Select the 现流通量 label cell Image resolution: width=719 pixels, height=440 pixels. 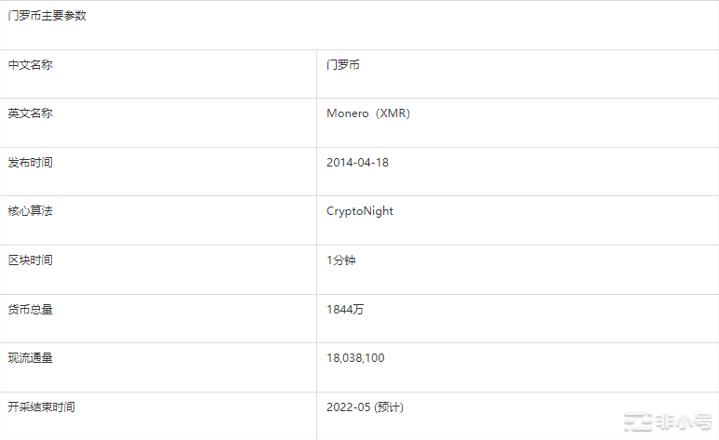(x=30, y=359)
